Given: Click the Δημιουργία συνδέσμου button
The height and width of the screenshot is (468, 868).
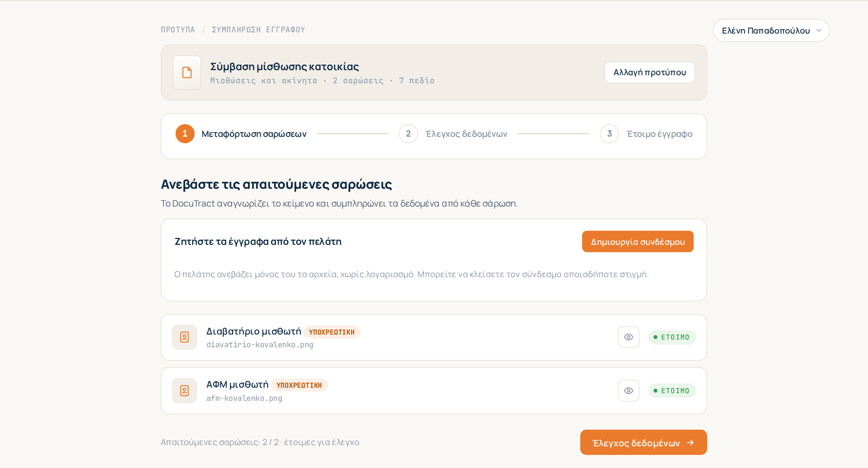Looking at the screenshot, I should click(637, 241).
